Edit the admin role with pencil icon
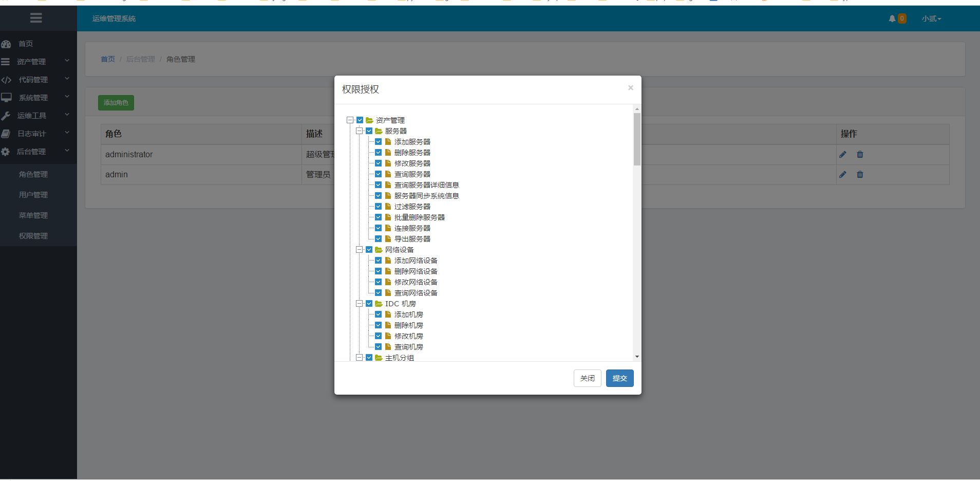Screen dimensions: 980x481 842,175
